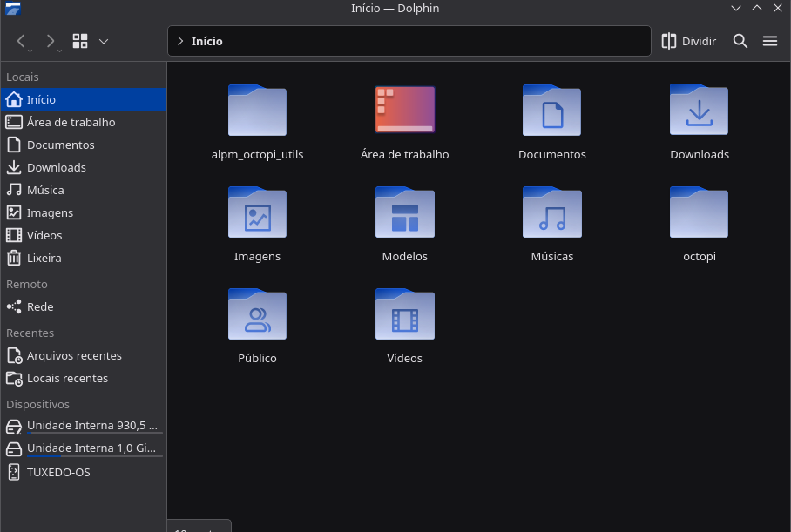Open the Downloads folder icon

point(699,111)
